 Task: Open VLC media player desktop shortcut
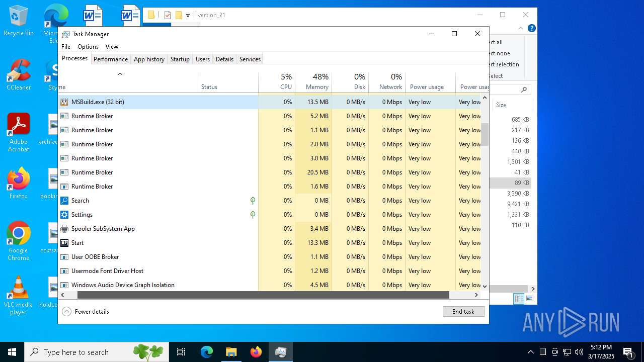tap(19, 295)
